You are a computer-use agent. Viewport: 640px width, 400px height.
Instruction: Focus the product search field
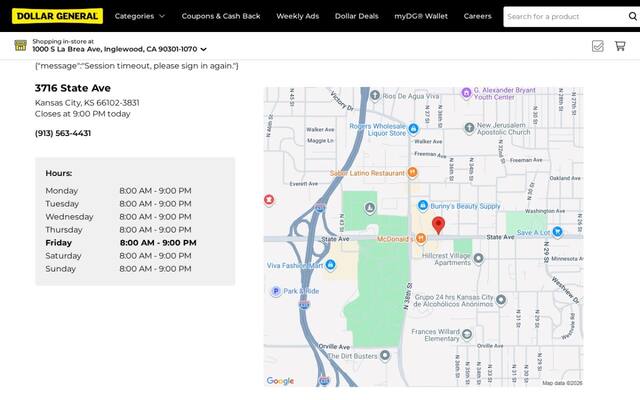click(565, 17)
